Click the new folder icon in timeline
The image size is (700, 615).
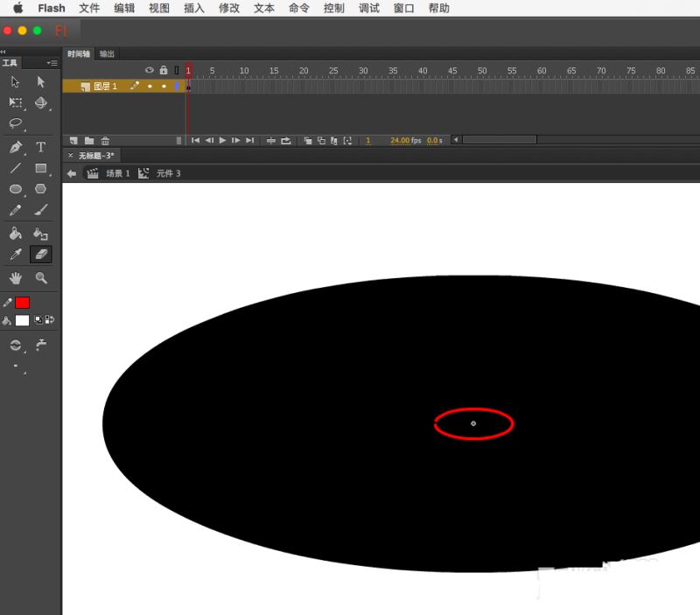point(89,141)
